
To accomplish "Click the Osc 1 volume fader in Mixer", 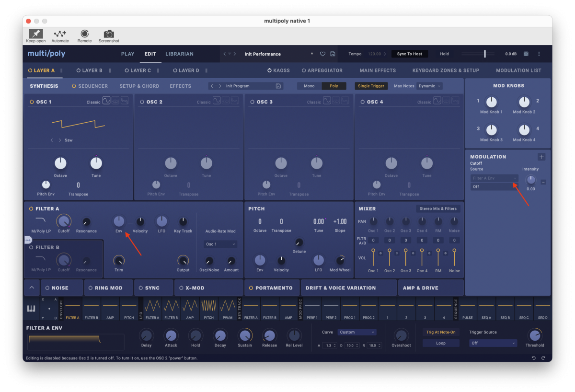I will pyautogui.click(x=373, y=257).
